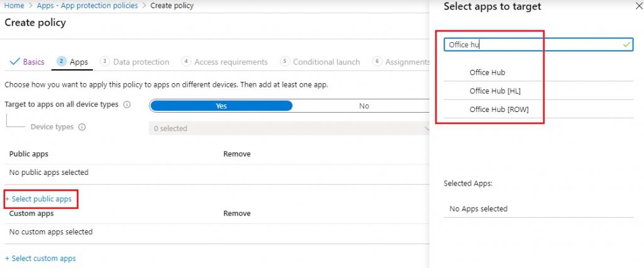Viewport: 644px width, 280px height.
Task: Switch Target to apps toggle to No
Action: point(364,106)
